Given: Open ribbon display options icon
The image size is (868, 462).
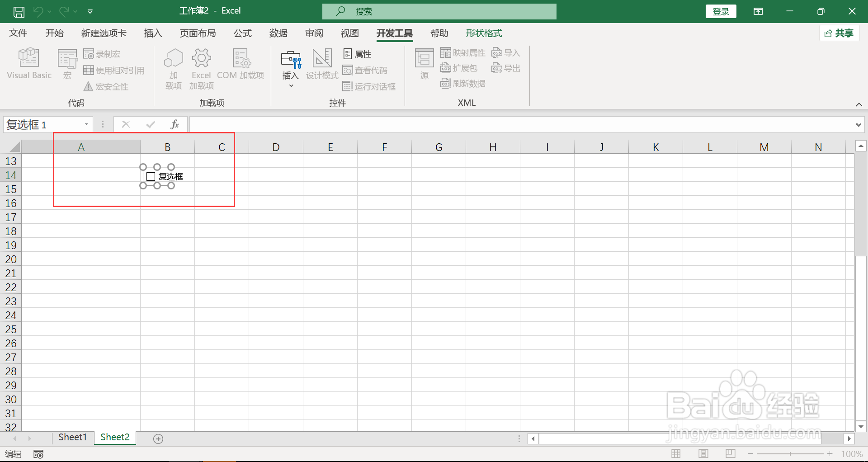Looking at the screenshot, I should tap(758, 11).
